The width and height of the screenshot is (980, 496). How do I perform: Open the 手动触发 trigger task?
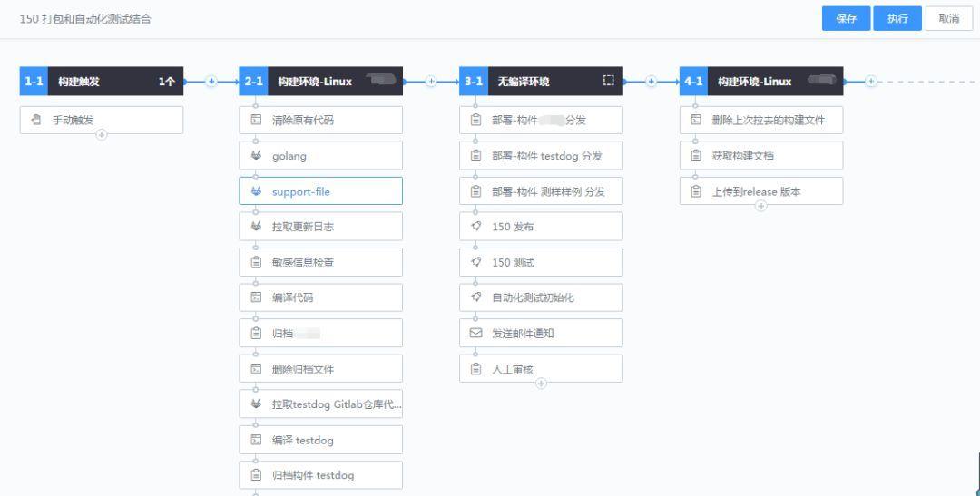pyautogui.click(x=102, y=120)
